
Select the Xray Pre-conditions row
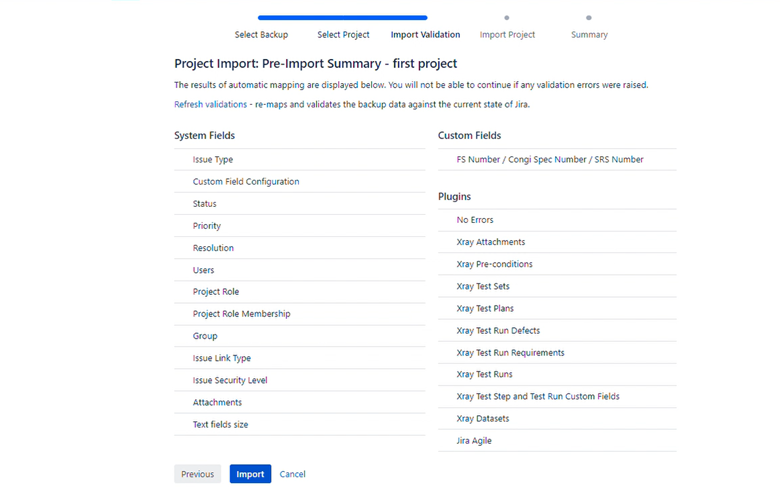494,264
